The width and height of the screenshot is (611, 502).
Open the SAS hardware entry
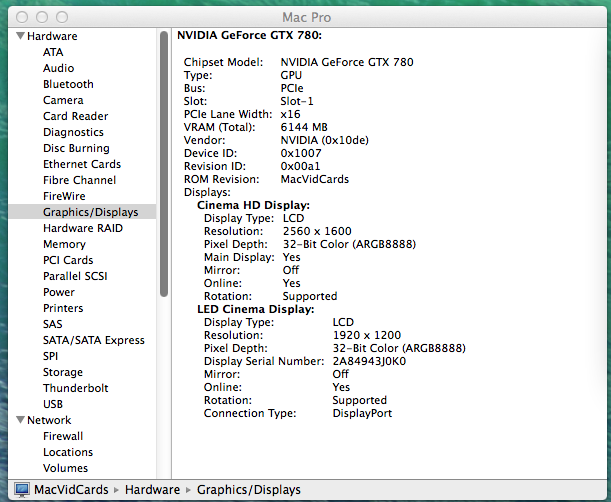click(53, 323)
